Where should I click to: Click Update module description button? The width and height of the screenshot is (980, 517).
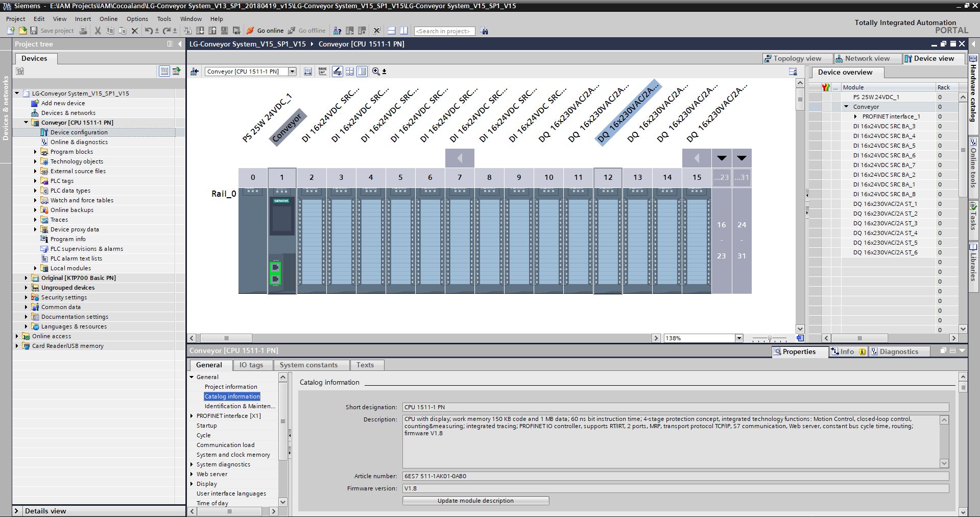point(475,501)
